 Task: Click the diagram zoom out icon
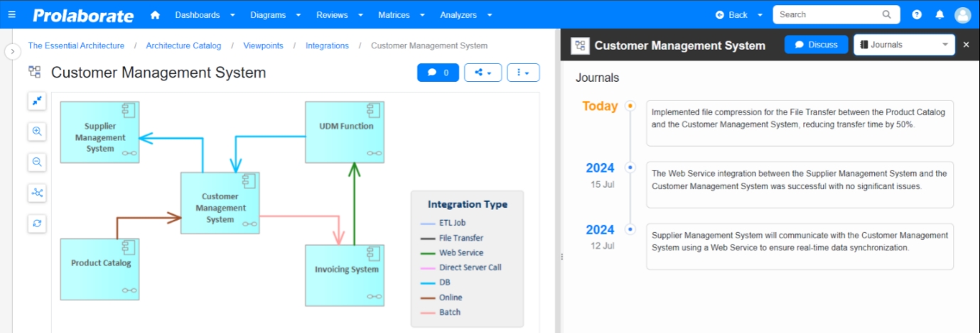[37, 162]
